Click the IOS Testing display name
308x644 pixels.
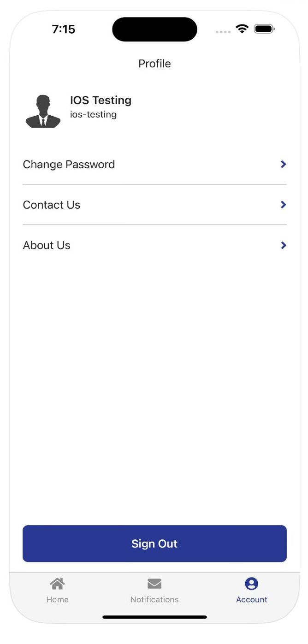101,100
